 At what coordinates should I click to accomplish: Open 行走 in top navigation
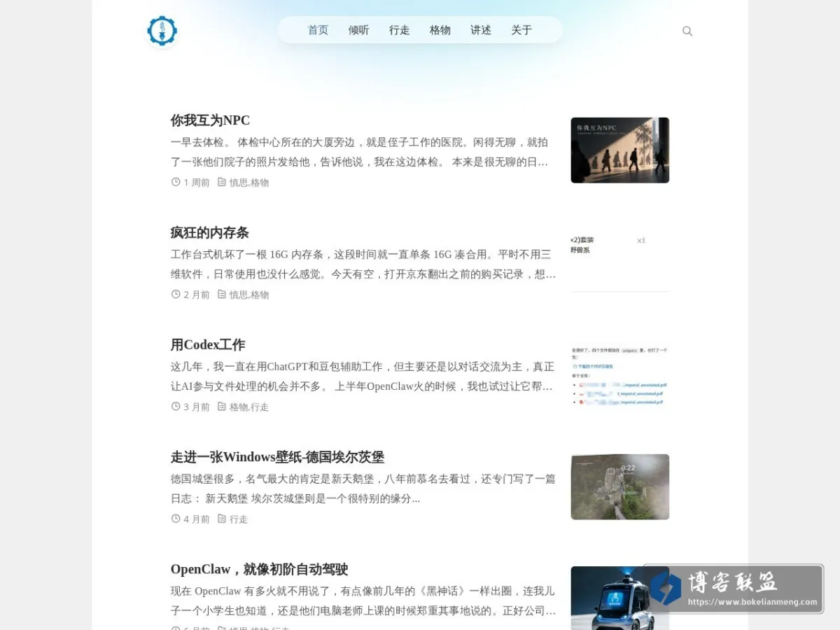pyautogui.click(x=400, y=30)
